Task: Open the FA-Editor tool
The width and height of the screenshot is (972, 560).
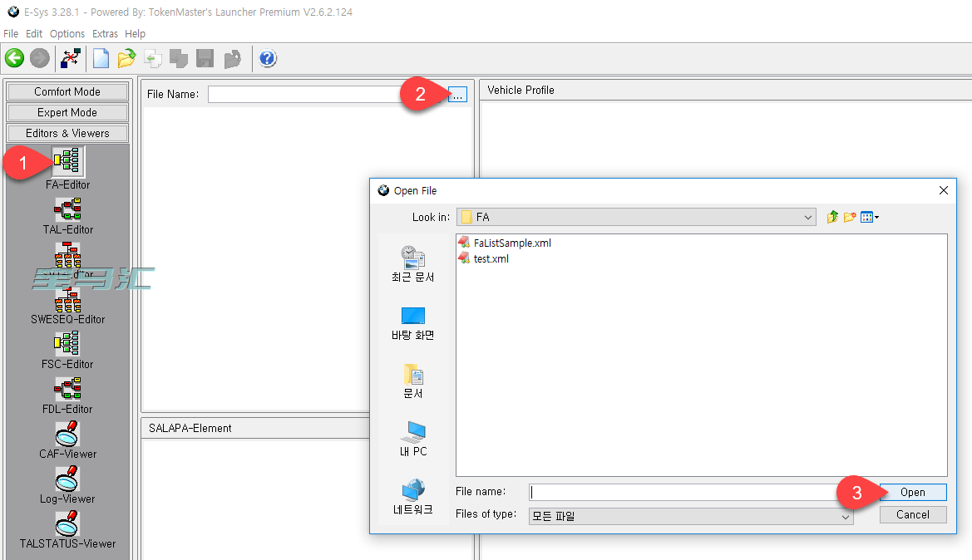Action: pos(67,162)
